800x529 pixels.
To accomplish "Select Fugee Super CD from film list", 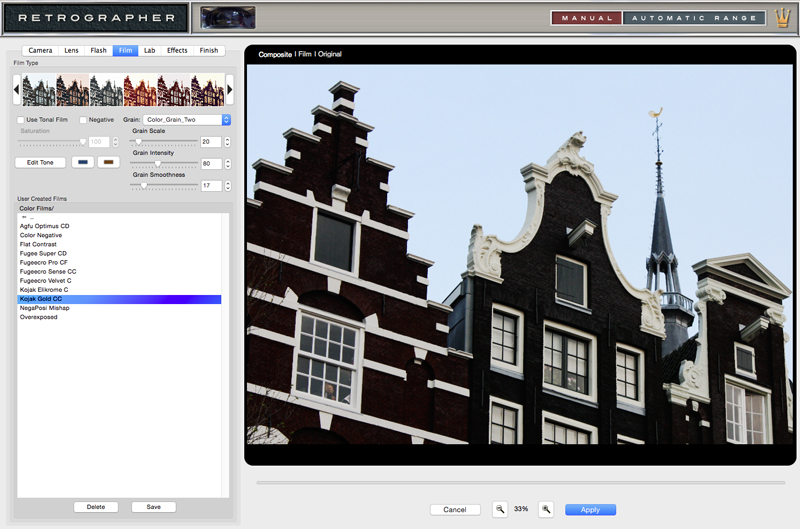I will 43,253.
